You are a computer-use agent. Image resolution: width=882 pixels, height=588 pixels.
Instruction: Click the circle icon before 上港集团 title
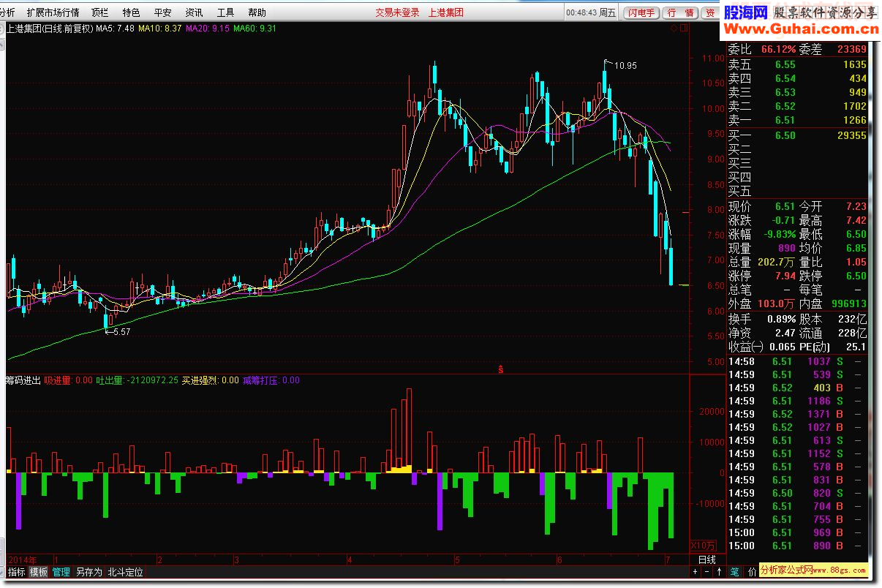pyautogui.click(x=3, y=29)
